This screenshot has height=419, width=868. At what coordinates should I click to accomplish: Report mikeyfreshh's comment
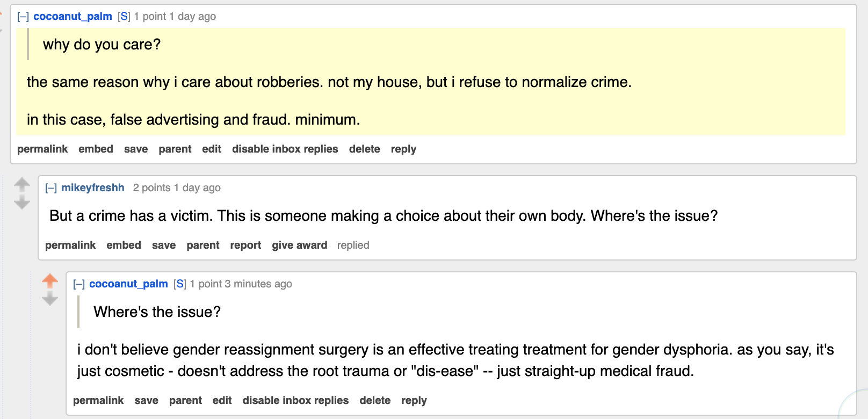point(245,245)
